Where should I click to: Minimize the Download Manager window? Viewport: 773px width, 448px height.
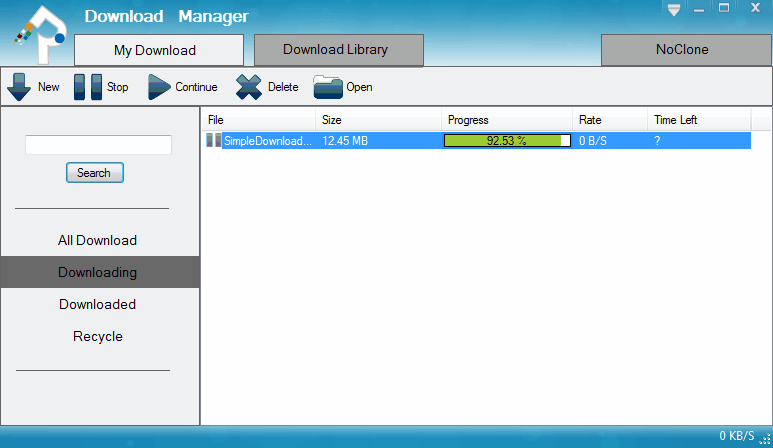click(699, 9)
